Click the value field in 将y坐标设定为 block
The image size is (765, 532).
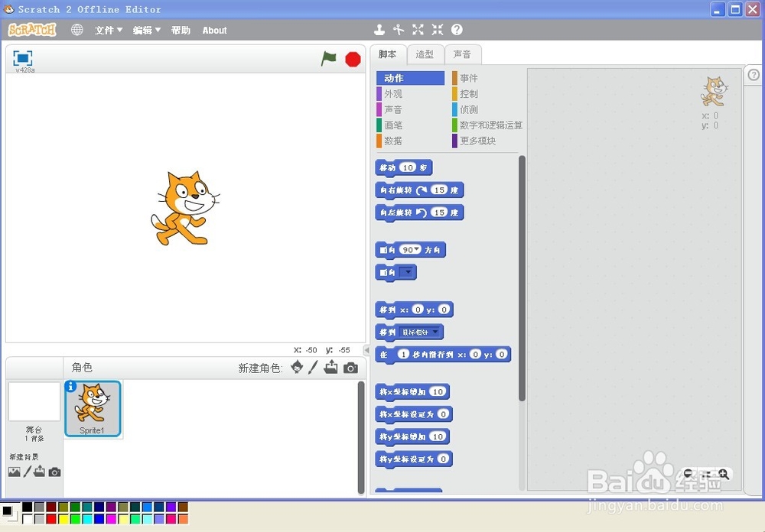coord(442,459)
